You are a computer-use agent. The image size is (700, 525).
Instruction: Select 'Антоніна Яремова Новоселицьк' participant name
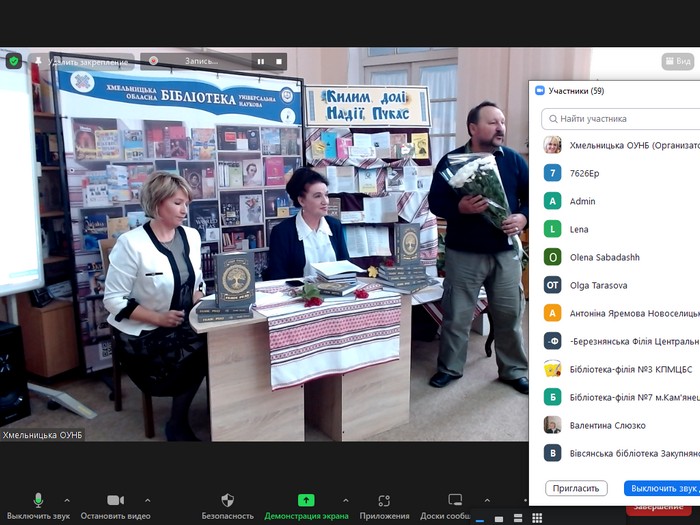[635, 313]
